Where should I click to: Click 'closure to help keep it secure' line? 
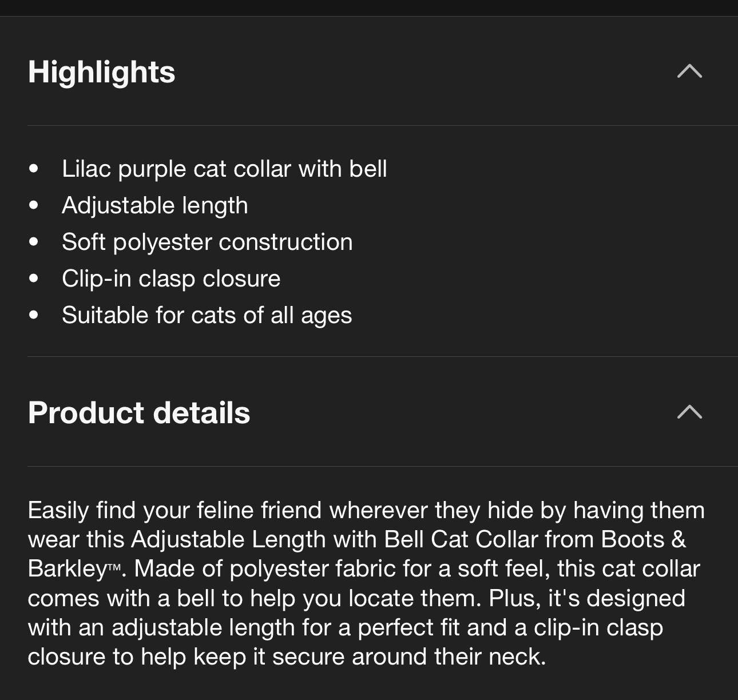click(x=286, y=657)
